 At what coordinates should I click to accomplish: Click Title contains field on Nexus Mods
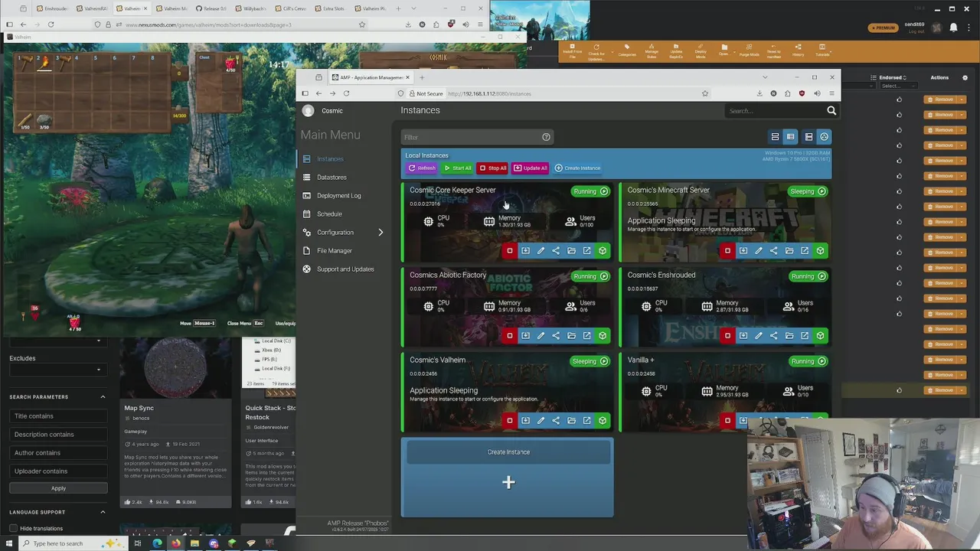click(x=58, y=416)
